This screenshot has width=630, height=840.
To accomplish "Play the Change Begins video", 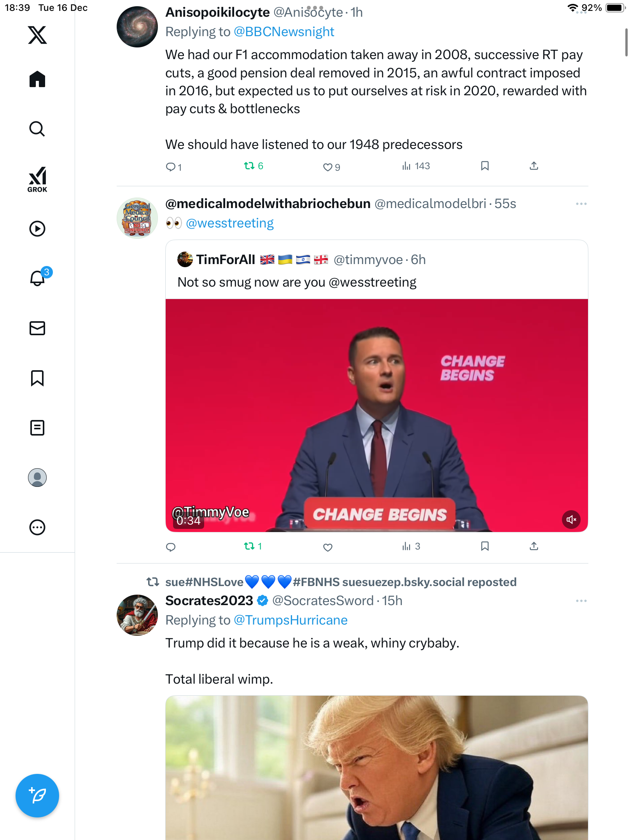I will click(376, 415).
